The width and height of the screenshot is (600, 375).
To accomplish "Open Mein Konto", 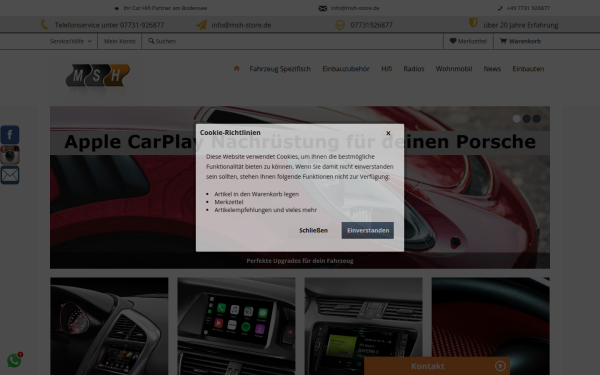I will pyautogui.click(x=120, y=41).
